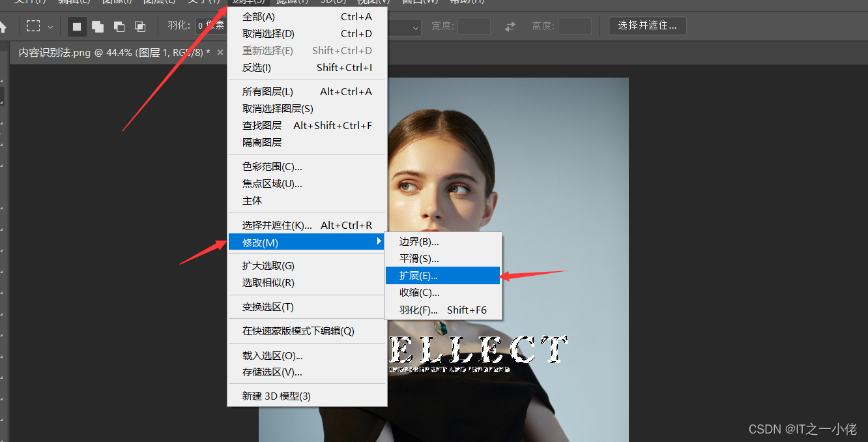Choose the Add to Selection mode icon
868x442 pixels.
click(x=98, y=27)
